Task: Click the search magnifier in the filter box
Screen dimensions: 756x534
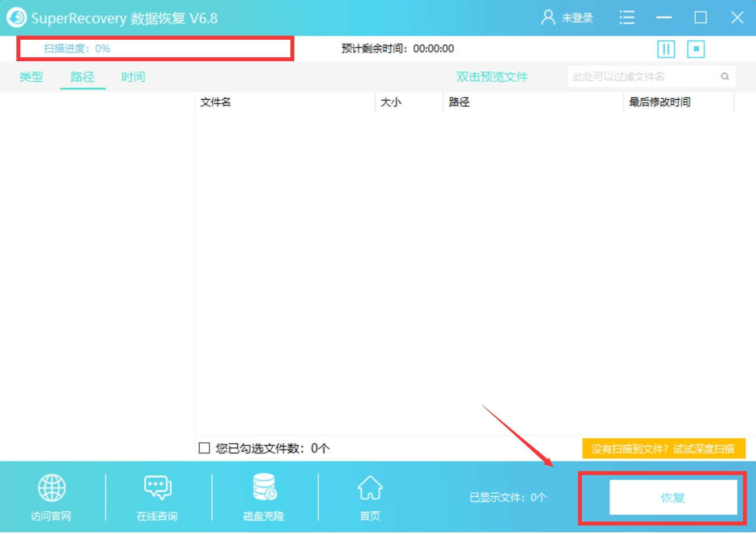Action: 725,76
